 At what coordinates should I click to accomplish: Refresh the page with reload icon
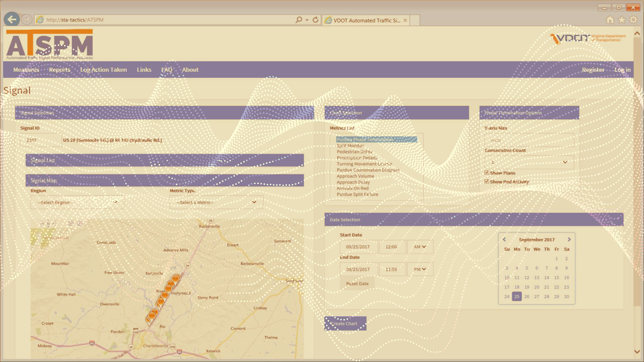click(315, 20)
